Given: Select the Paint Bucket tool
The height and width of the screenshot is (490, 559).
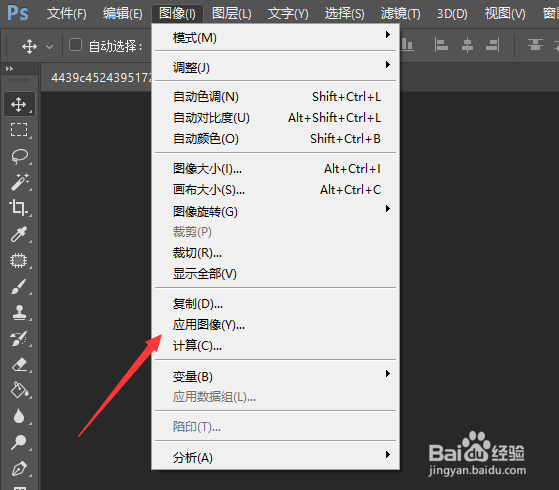Looking at the screenshot, I should (19, 390).
